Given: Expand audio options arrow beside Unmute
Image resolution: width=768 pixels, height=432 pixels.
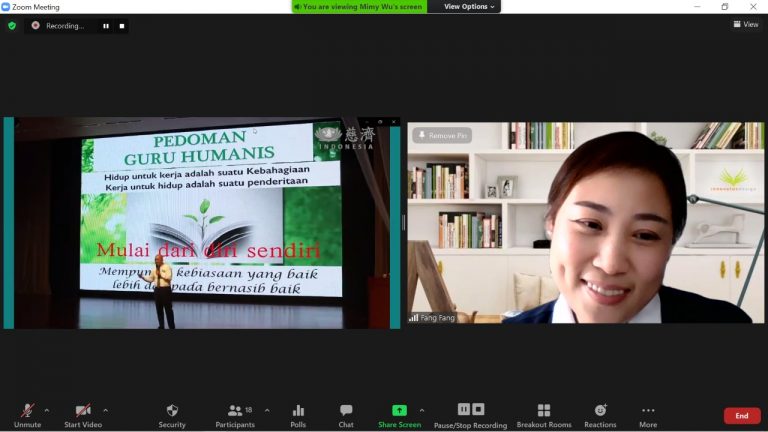Looking at the screenshot, I should [46, 410].
